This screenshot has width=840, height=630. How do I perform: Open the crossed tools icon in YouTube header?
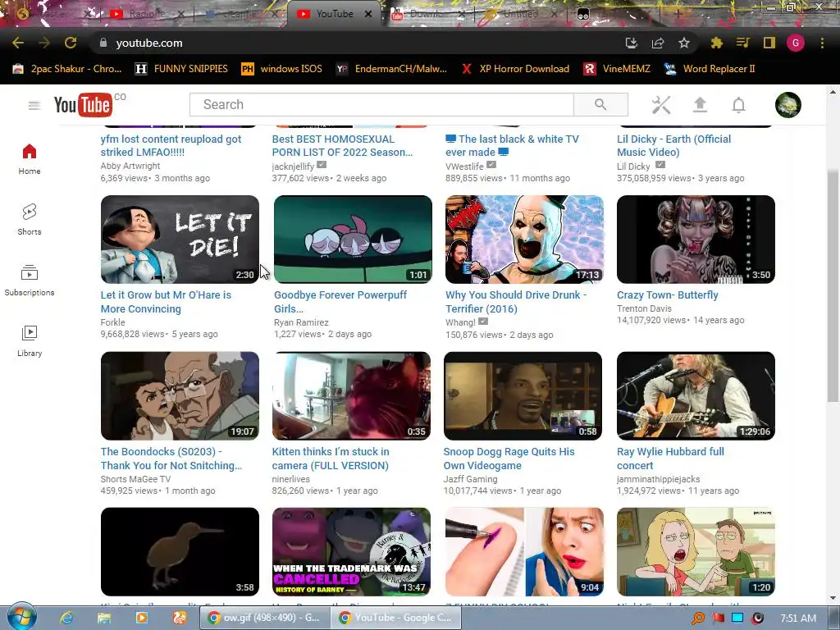[661, 105]
